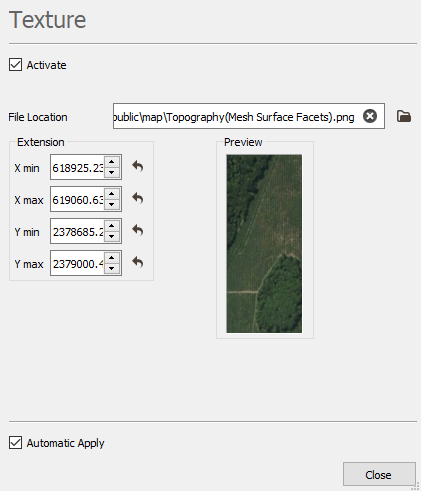Reset the Y max value with undo arrow
421x491 pixels.
[x=138, y=262]
